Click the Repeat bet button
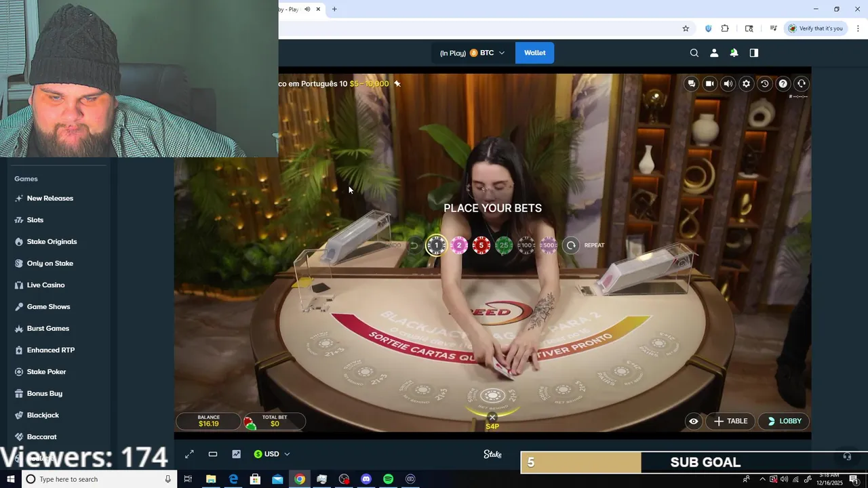 [x=571, y=245]
